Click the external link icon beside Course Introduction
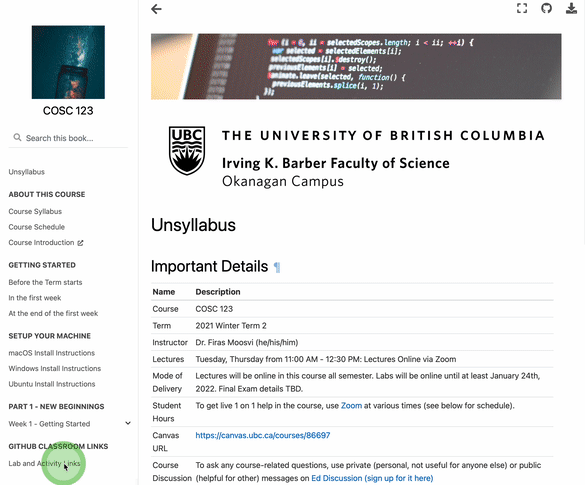The height and width of the screenshot is (485, 585). 80,243
